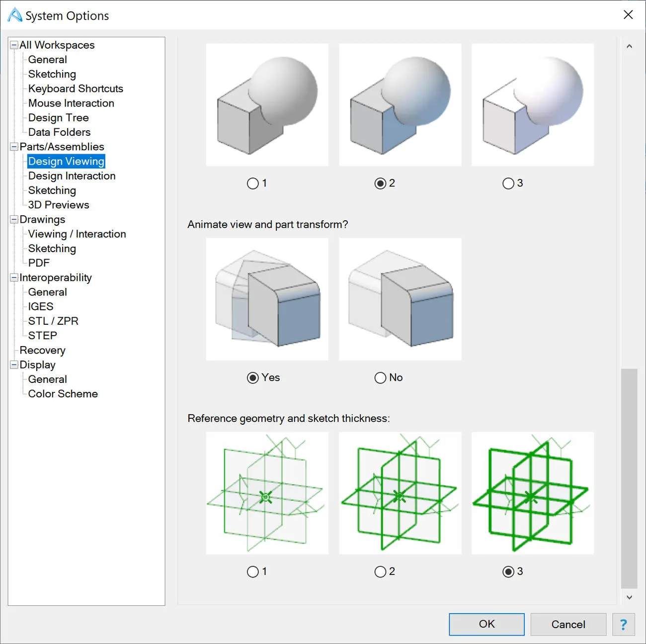Viewport: 646px width, 644px height.
Task: Collapse the Parts/Assemblies tree node
Action: (14, 147)
